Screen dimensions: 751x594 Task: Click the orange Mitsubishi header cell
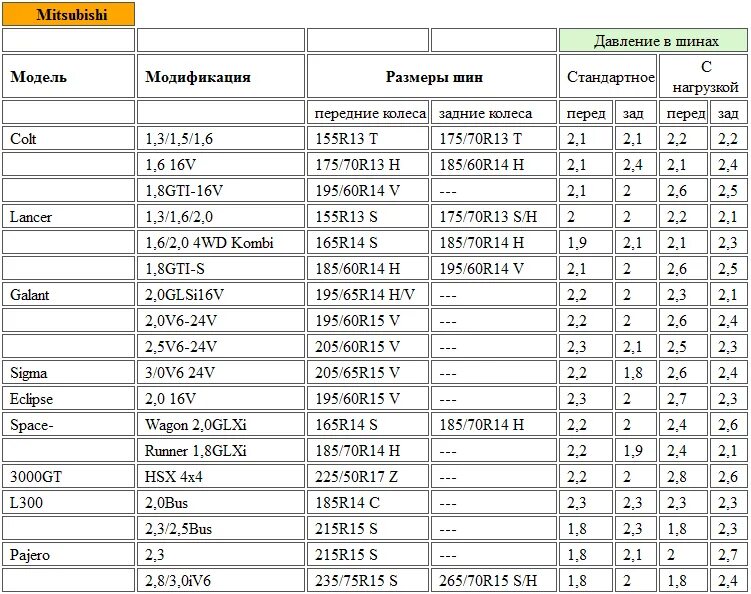tap(68, 14)
